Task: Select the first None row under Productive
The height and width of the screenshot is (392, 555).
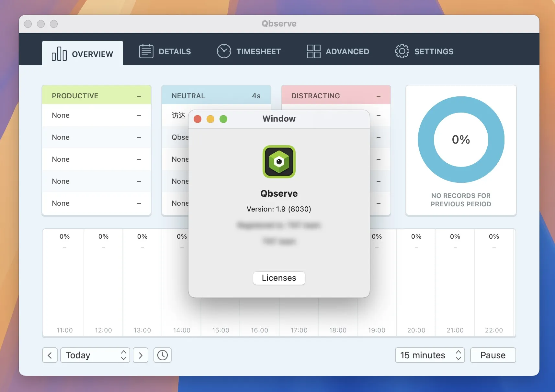Action: 96,115
